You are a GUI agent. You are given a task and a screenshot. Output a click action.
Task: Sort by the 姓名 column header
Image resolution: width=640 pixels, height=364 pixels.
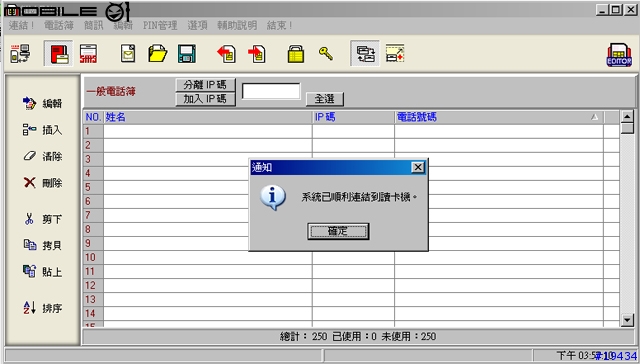(x=208, y=117)
